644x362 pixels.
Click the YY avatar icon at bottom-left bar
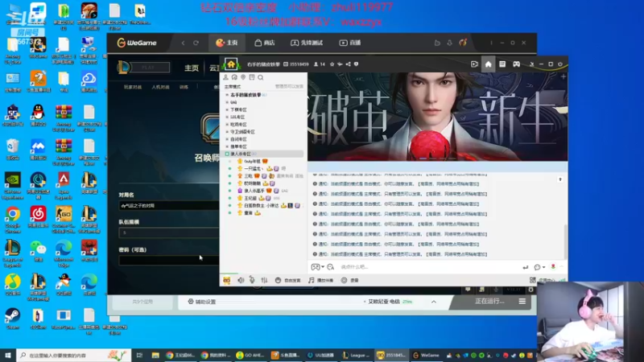click(x=226, y=280)
